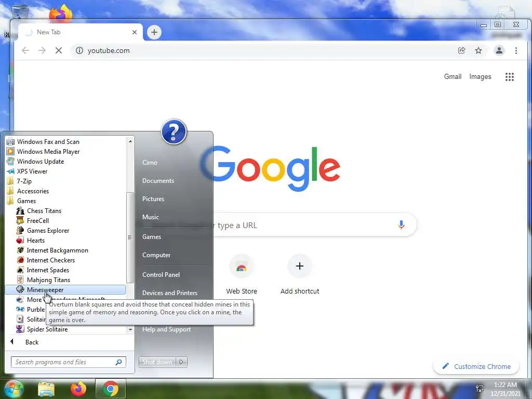
Task: Start voice search microphone
Action: point(401,224)
